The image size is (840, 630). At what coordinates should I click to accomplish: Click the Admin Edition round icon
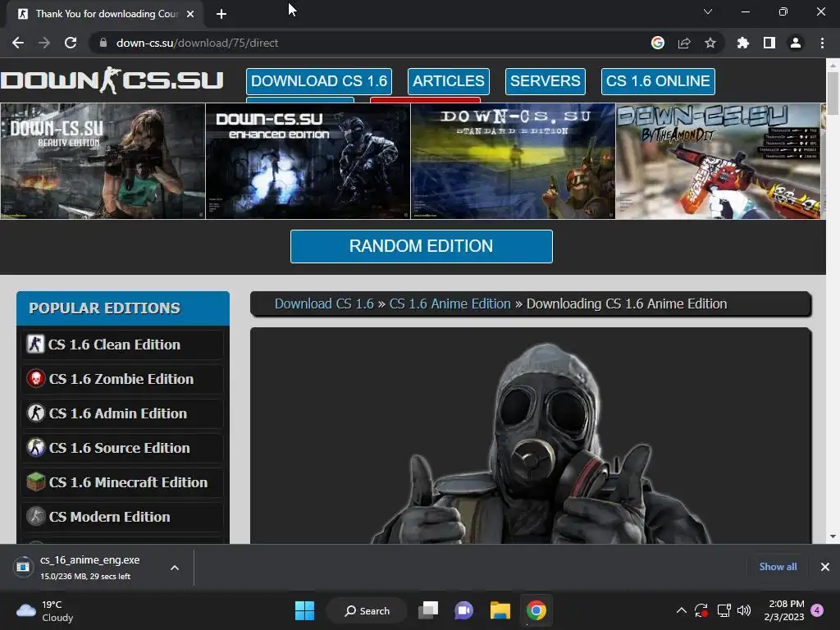coord(36,413)
